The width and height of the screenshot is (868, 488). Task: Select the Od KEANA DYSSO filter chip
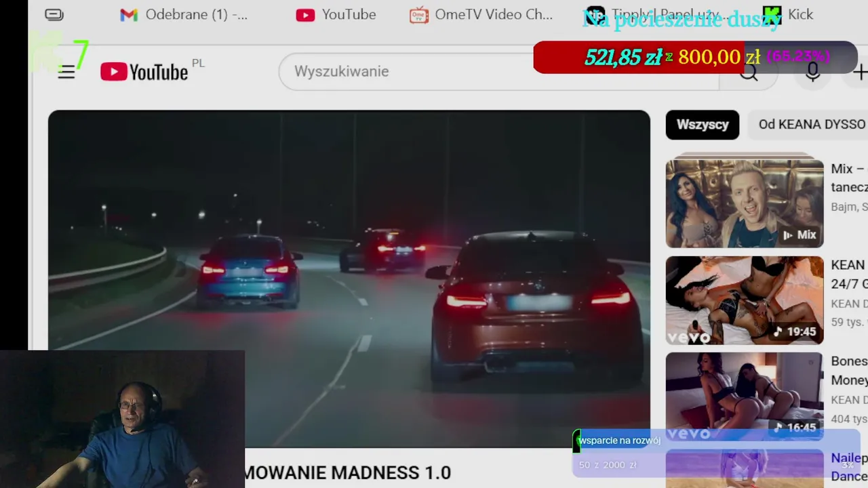click(808, 125)
